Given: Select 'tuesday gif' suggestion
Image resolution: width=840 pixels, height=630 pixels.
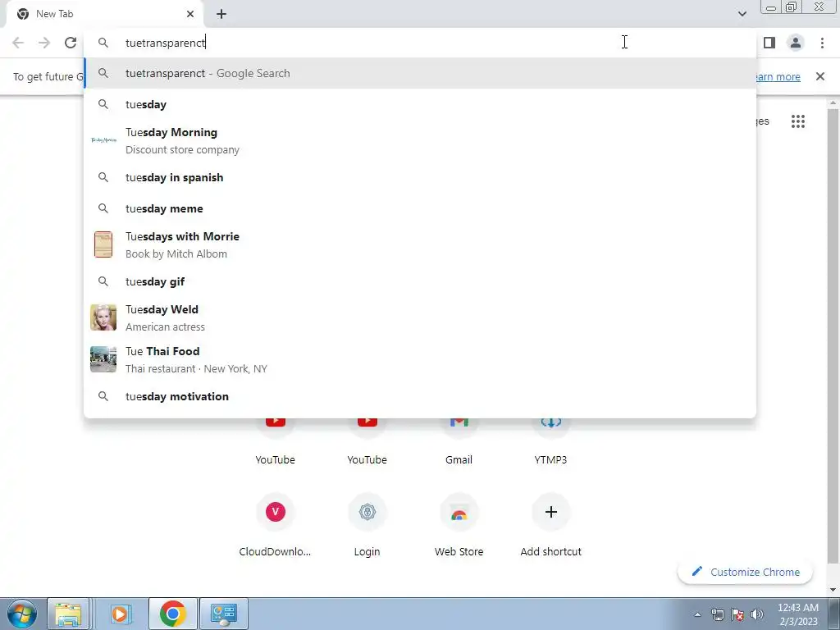Looking at the screenshot, I should pos(420,281).
